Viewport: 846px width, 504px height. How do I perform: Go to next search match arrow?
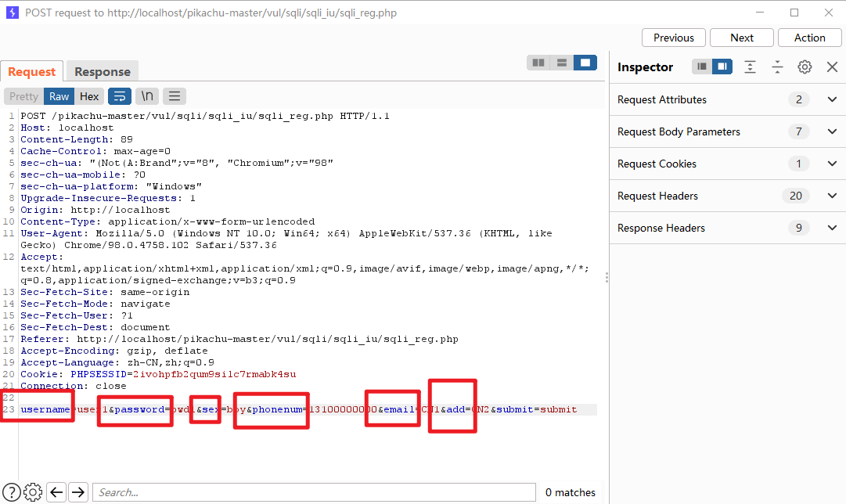[78, 492]
